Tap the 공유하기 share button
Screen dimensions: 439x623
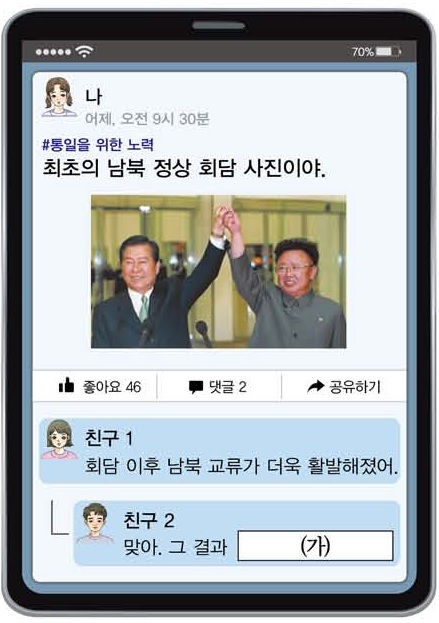pos(344,386)
